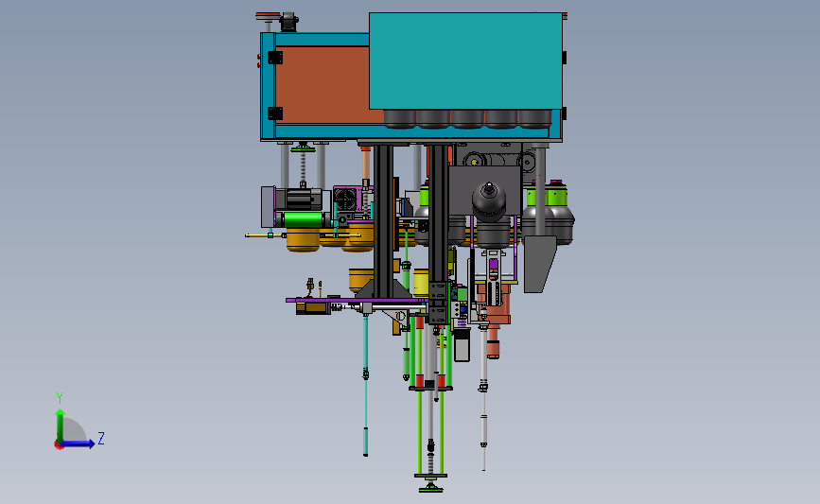Click the green Y axis arrow of the view triad

click(x=61, y=426)
